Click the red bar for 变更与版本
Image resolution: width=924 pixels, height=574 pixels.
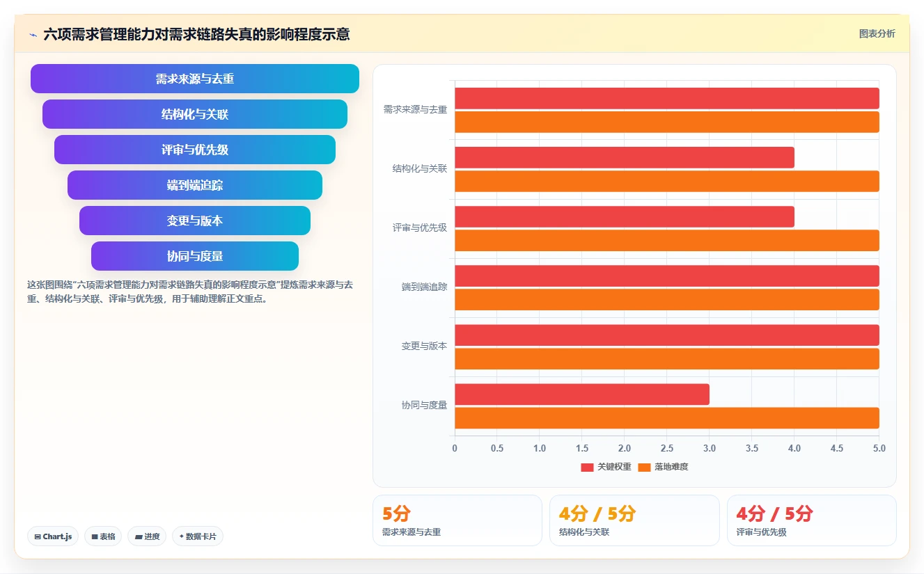(x=667, y=335)
